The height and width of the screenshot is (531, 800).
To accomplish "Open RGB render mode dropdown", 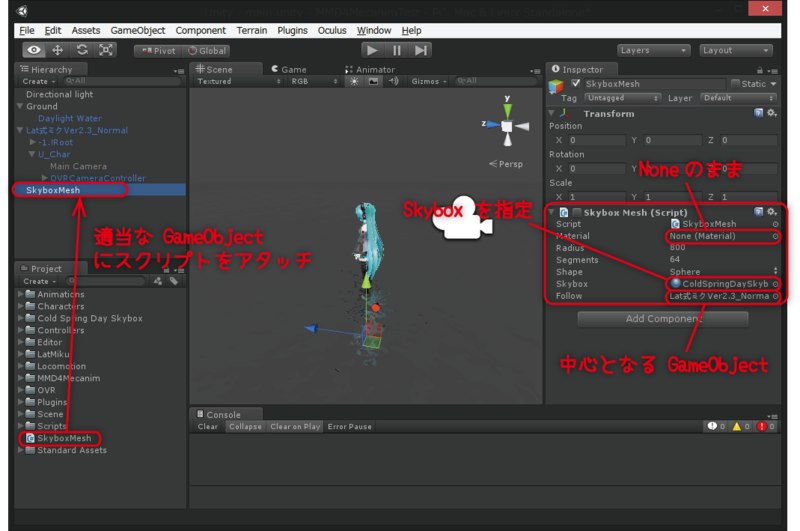I will [x=313, y=81].
